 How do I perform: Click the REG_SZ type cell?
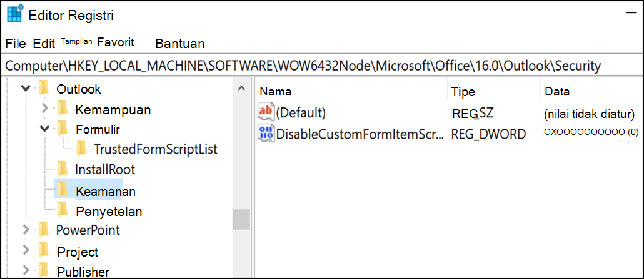tap(472, 112)
